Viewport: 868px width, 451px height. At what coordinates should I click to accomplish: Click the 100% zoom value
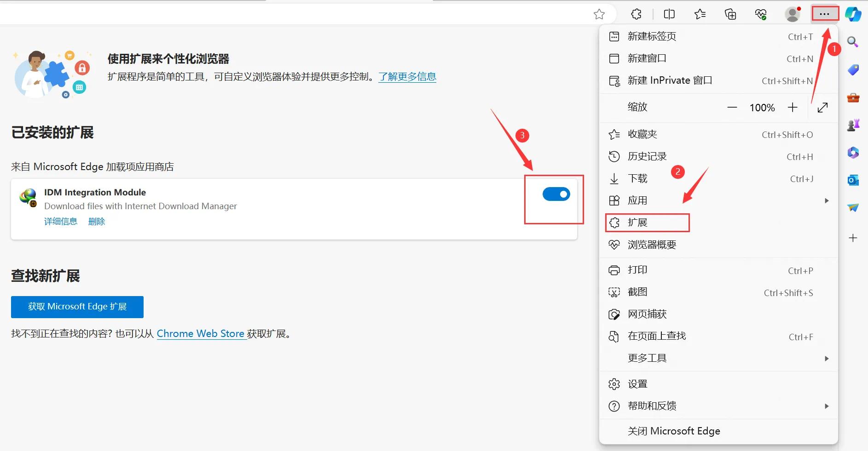pyautogui.click(x=762, y=108)
